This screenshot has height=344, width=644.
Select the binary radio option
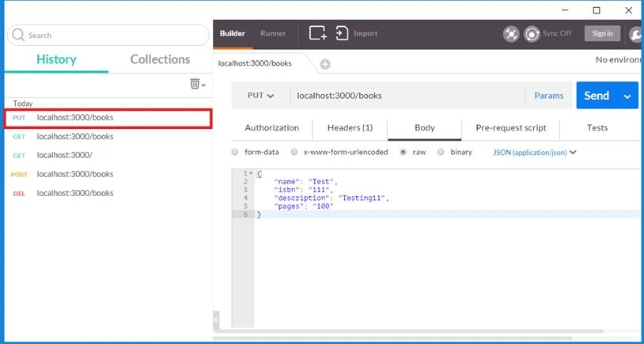441,152
